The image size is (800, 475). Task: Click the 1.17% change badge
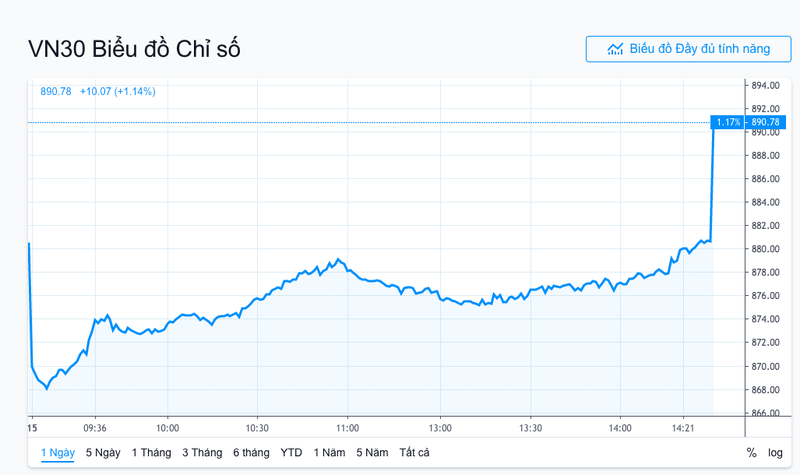tap(727, 122)
